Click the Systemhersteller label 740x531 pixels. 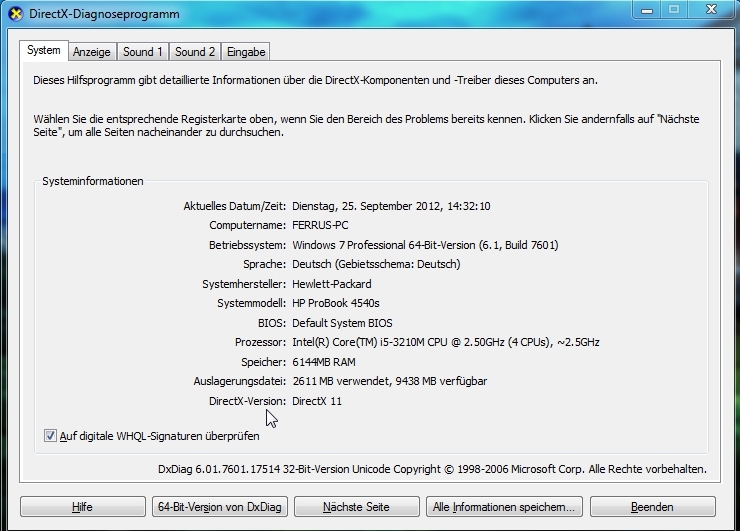(244, 284)
